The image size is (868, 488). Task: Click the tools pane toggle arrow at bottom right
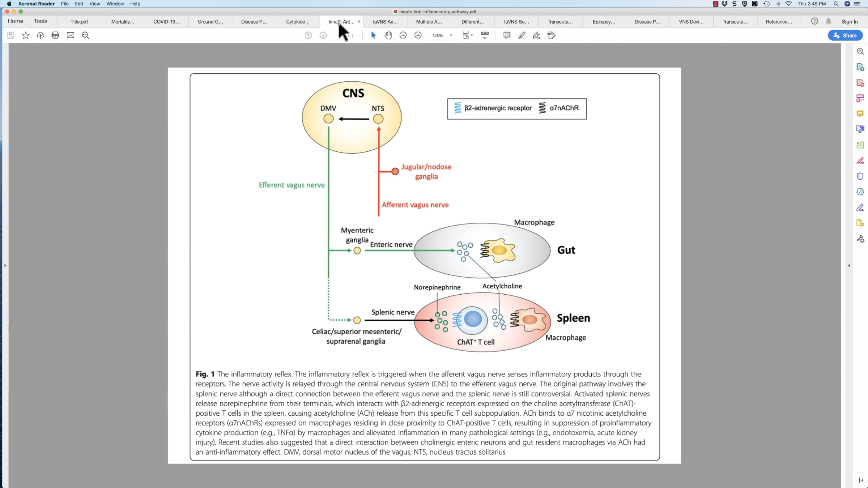pos(861,480)
